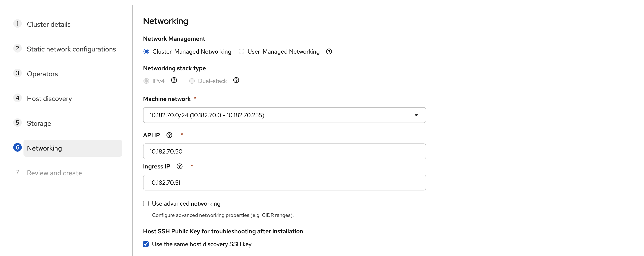
Task: Navigate to Host discovery step
Action: [x=49, y=98]
